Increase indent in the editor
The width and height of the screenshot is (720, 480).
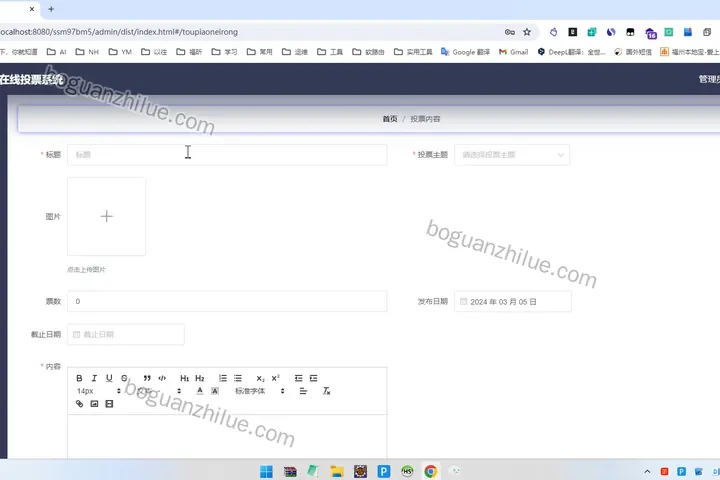click(314, 378)
